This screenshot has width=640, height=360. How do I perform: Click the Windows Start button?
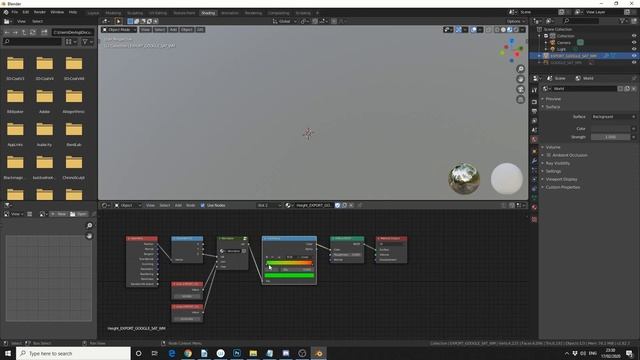(x=8, y=353)
